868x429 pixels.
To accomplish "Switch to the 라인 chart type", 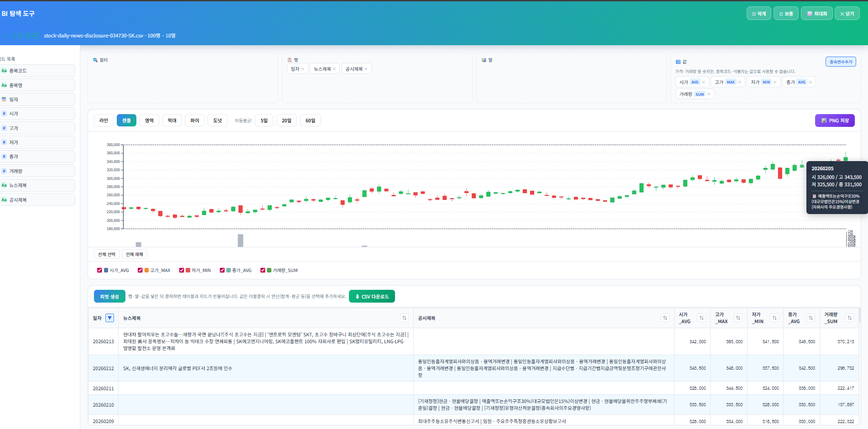I will click(x=104, y=120).
